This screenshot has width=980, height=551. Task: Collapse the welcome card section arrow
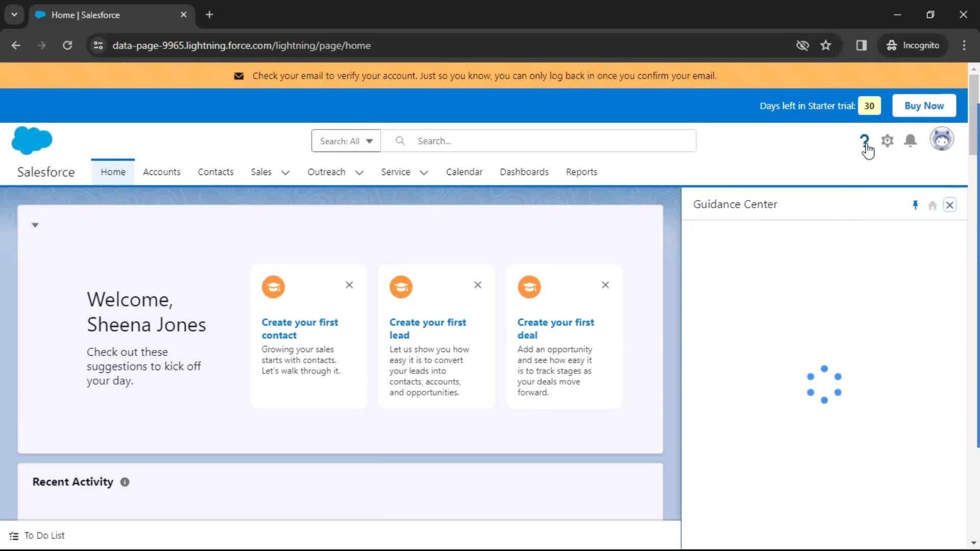point(35,225)
